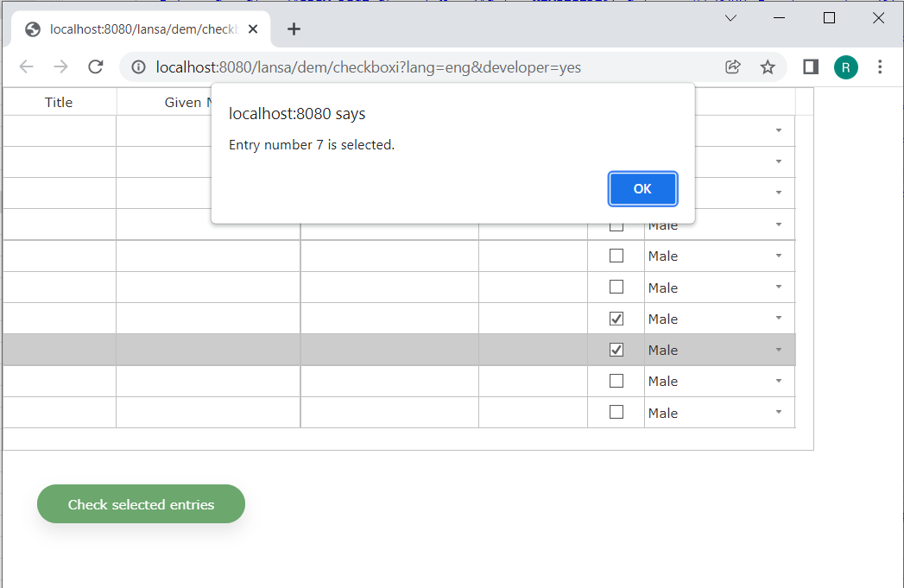The image size is (904, 588).
Task: Check the checkbox in the topmost Male row
Action: 616,224
